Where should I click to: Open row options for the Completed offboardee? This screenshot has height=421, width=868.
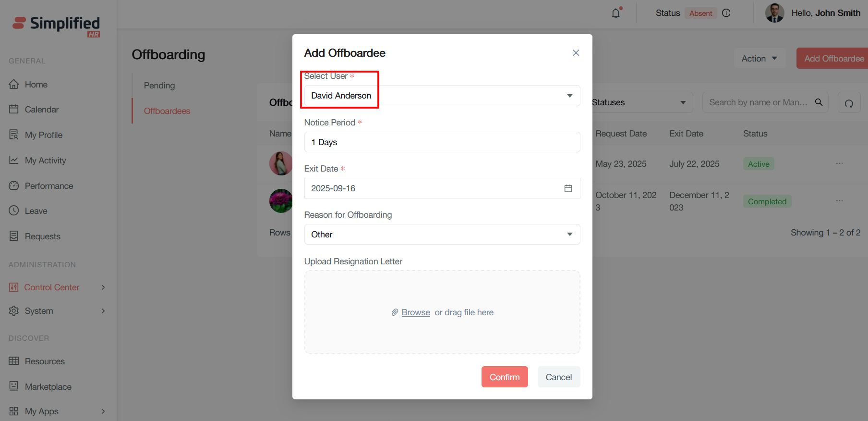pyautogui.click(x=839, y=201)
